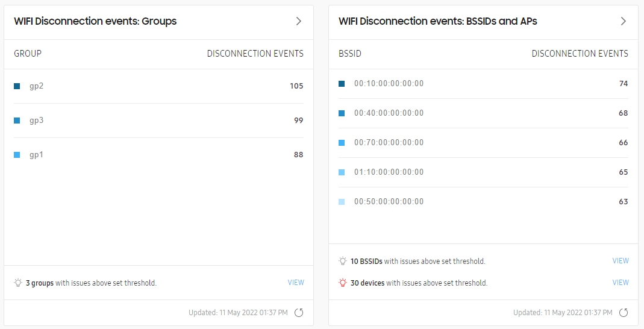644x329 pixels.
Task: Open the gp2 group row
Action: (158, 86)
